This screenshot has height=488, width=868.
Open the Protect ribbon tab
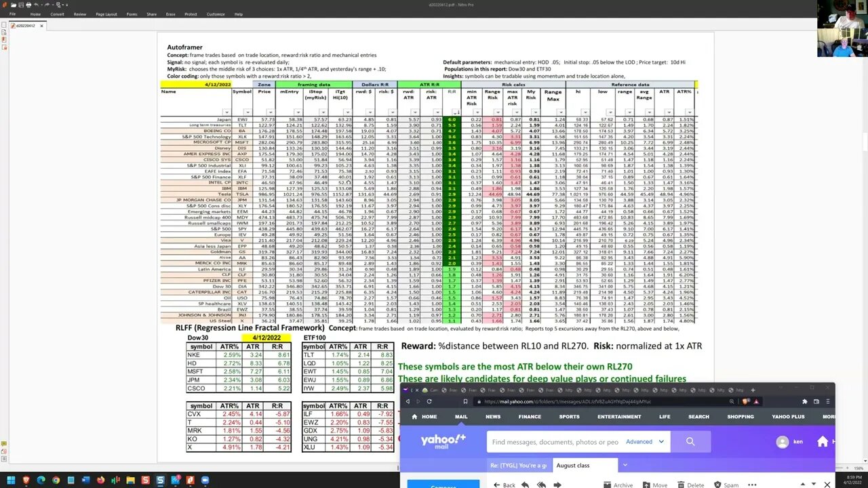[191, 14]
